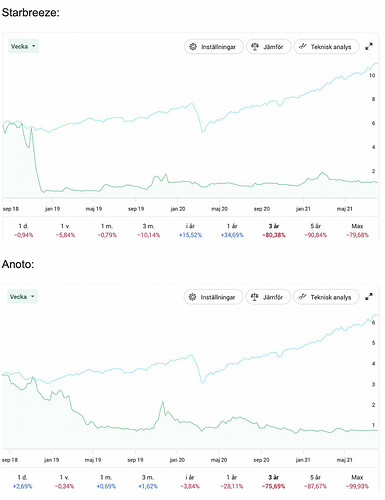385x500 pixels.
Task: Open Teknisk analys for Anoto
Action: (x=326, y=297)
